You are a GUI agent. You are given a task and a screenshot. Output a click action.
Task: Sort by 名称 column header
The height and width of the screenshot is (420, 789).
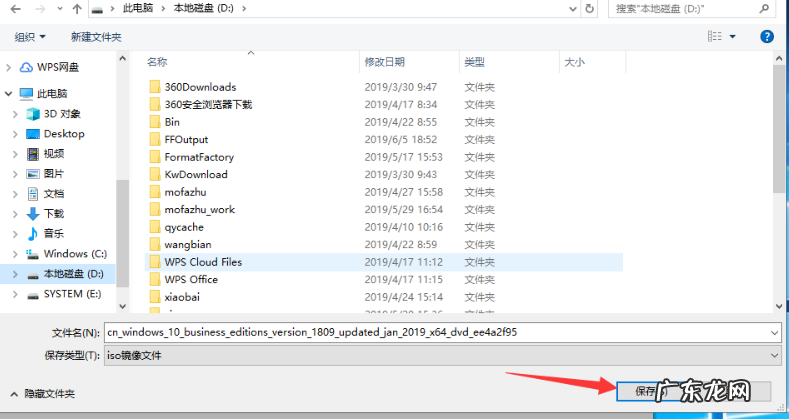(x=157, y=62)
